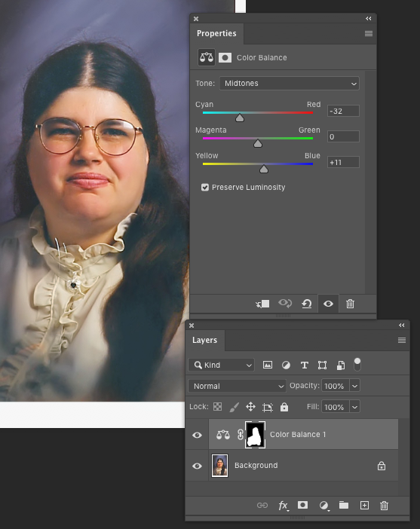Collapse the Properties panel with double arrows
The image size is (420, 529).
[x=369, y=19]
